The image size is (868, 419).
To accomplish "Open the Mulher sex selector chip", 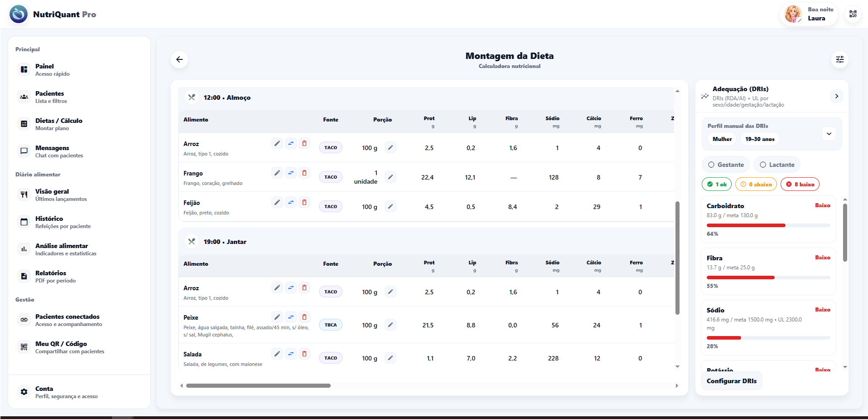I will (x=722, y=139).
